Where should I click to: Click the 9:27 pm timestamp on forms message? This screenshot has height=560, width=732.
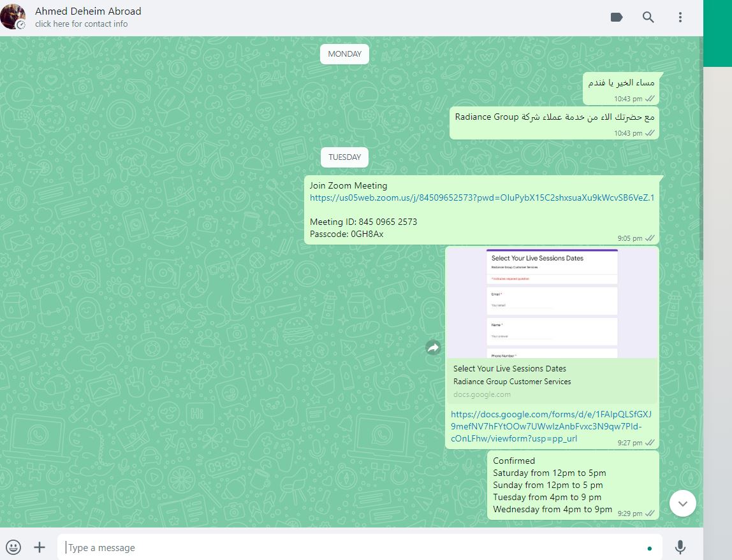pos(630,443)
